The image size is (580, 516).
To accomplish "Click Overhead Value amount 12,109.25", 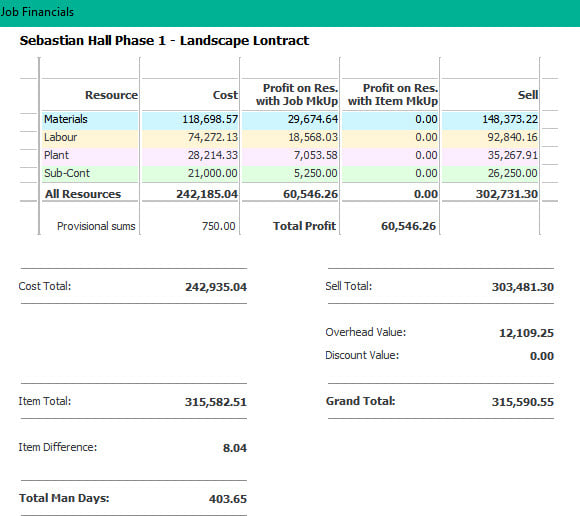I will (x=526, y=333).
